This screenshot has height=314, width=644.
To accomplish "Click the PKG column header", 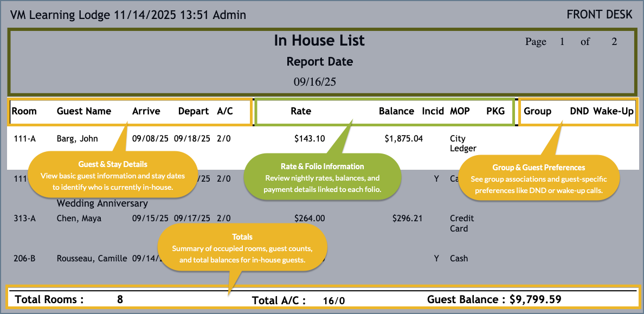I will click(495, 111).
